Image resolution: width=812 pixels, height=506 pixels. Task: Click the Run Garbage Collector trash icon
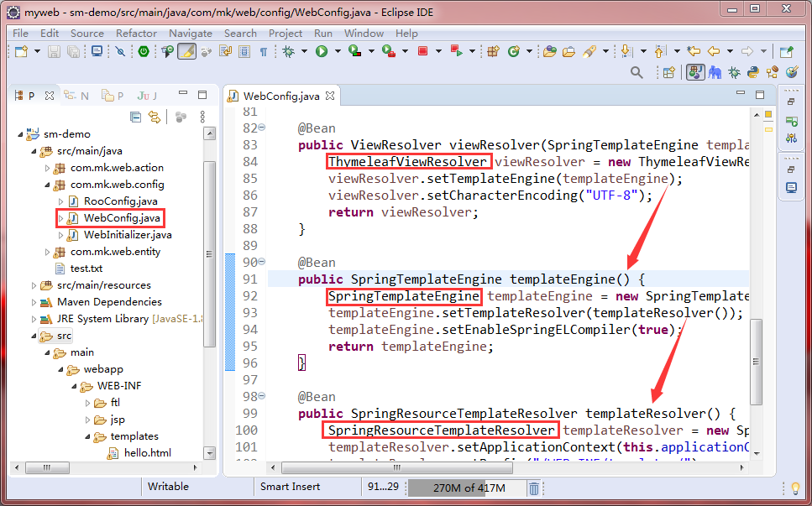(534, 488)
